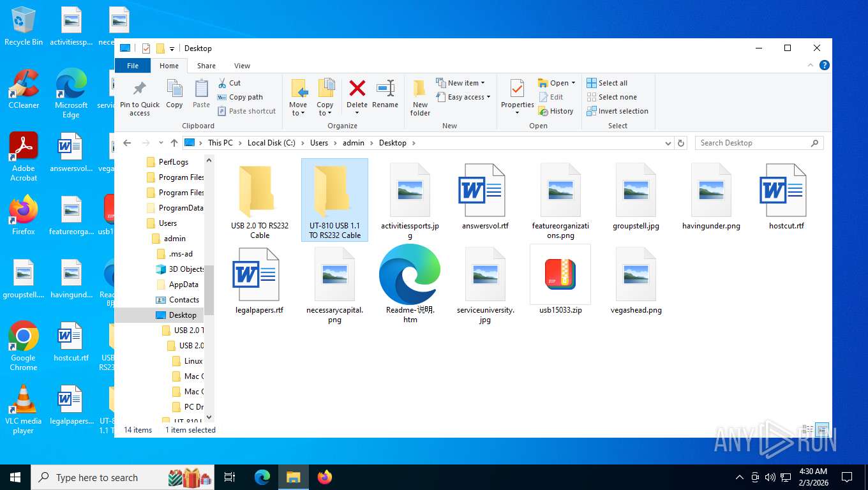Select Readme htm Edge file

[410, 284]
